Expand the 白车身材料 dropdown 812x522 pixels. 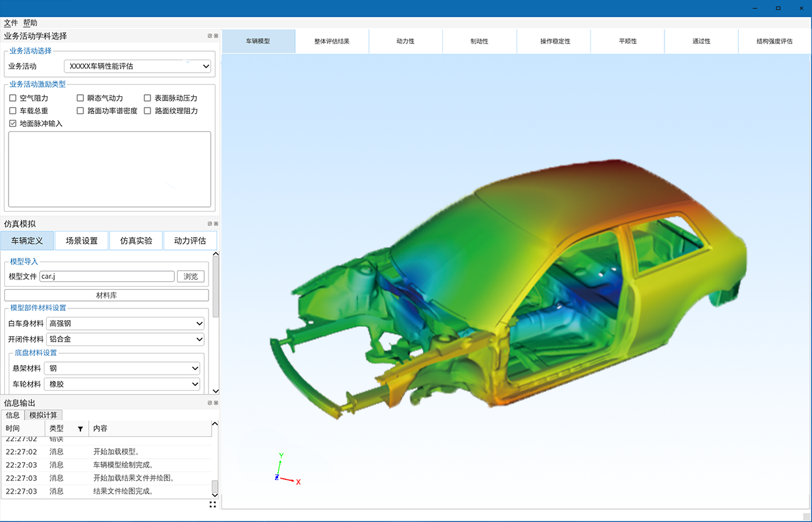click(125, 323)
